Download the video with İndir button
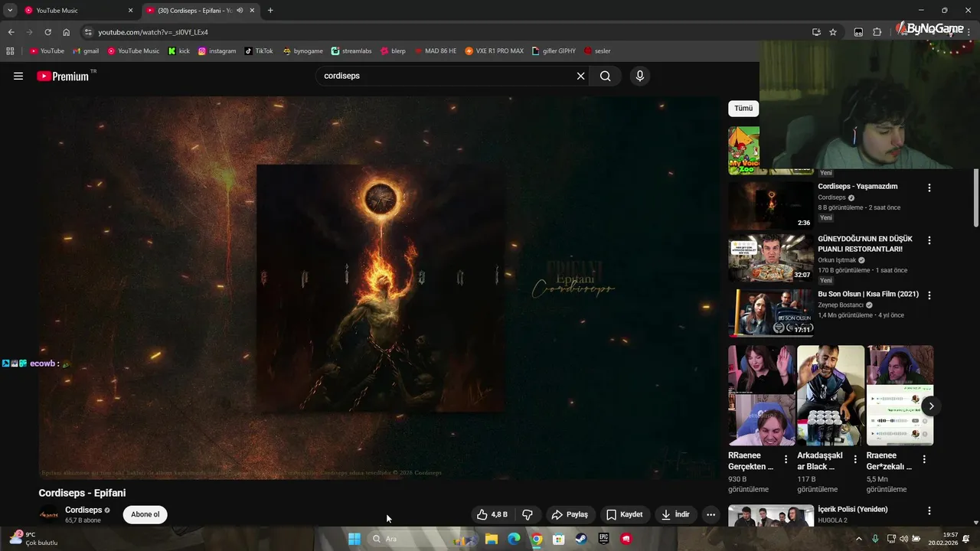980x551 pixels. click(676, 514)
